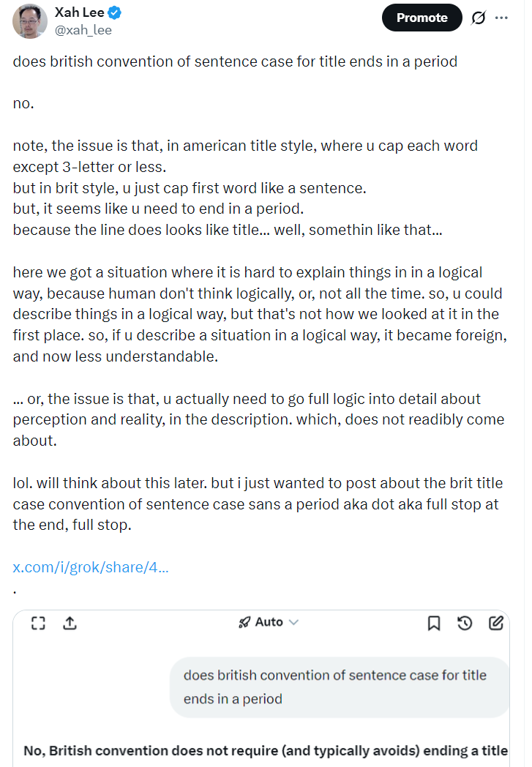Screen dimensions: 532x767
Task: Click the chevron arrow after Auto
Action: coord(294,622)
